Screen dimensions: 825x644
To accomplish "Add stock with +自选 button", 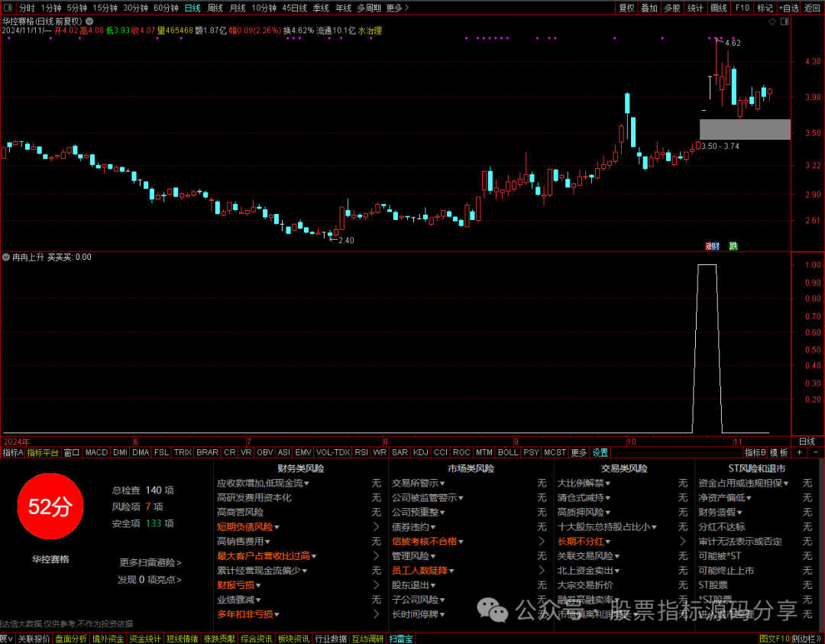I will (788, 8).
